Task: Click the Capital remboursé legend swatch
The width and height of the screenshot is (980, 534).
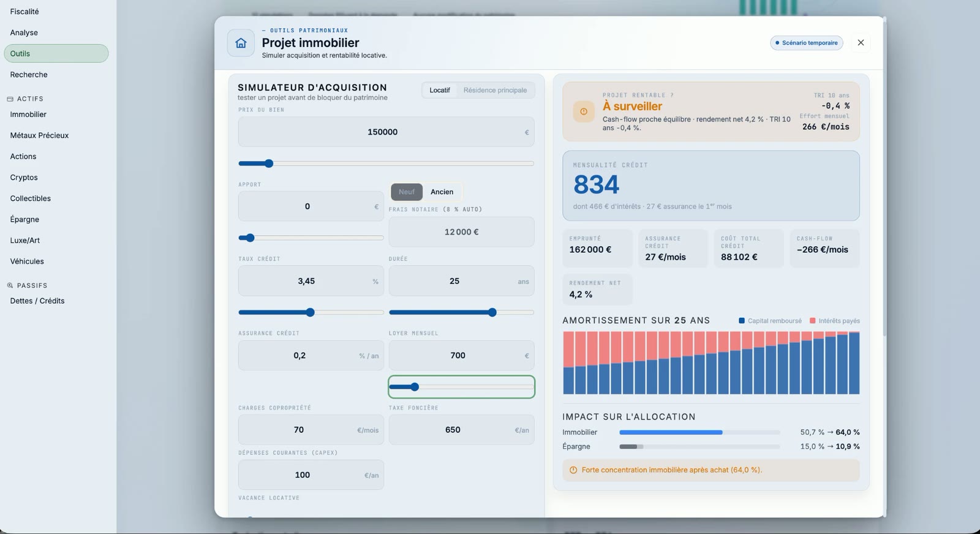Action: [x=742, y=321]
